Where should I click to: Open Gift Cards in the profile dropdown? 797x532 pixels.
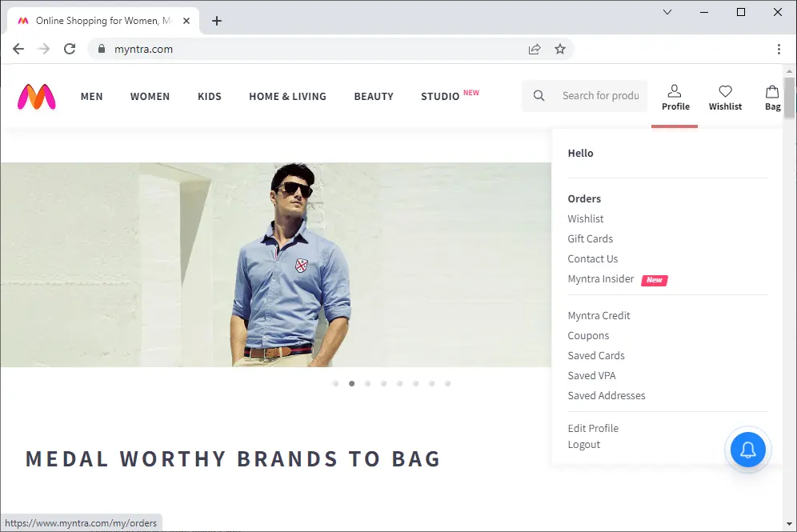(x=590, y=239)
